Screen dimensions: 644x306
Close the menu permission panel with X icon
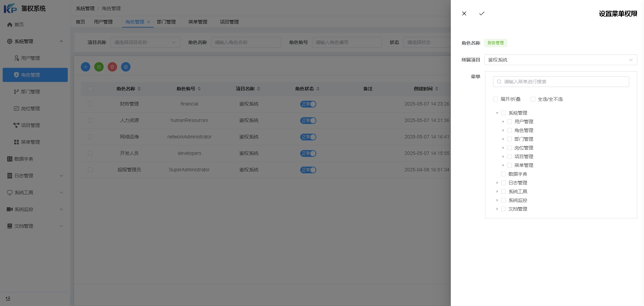click(x=464, y=13)
